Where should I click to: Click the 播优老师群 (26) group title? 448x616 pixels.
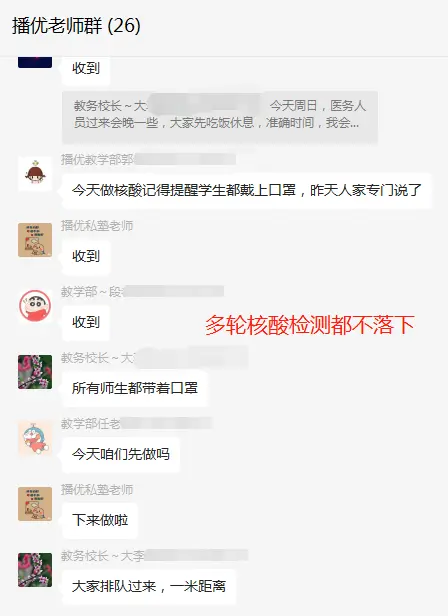coord(76,26)
